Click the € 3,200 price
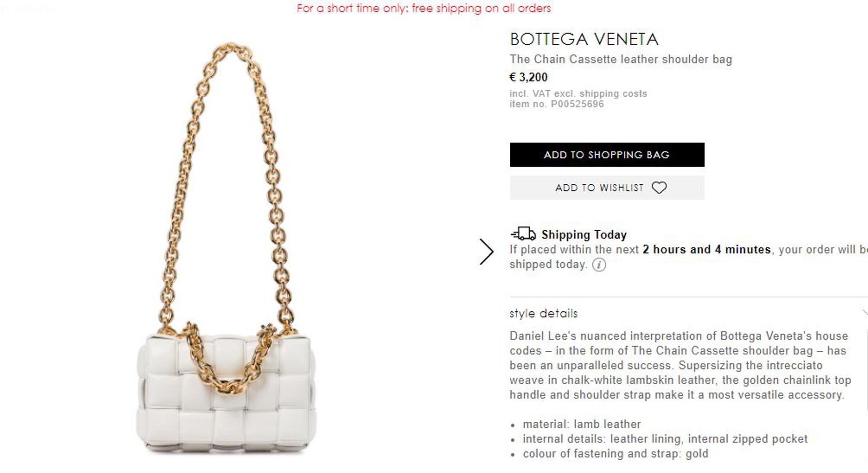Image resolution: width=868 pixels, height=473 pixels. (x=528, y=78)
